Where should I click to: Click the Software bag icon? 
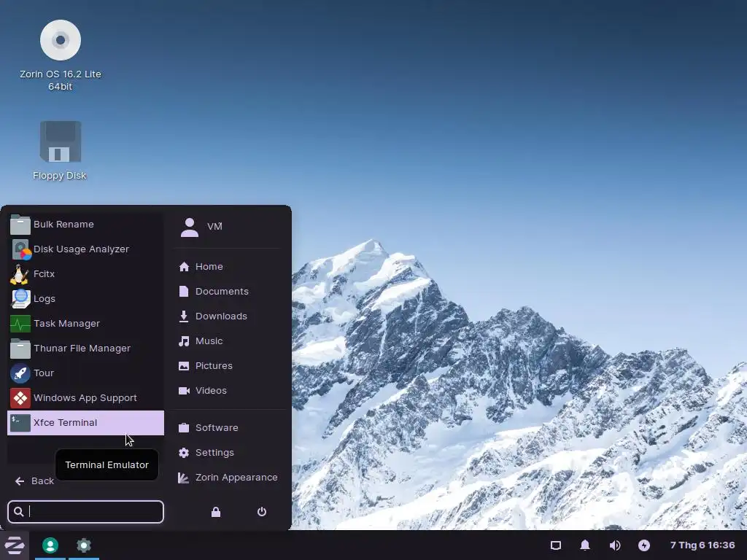(x=184, y=427)
